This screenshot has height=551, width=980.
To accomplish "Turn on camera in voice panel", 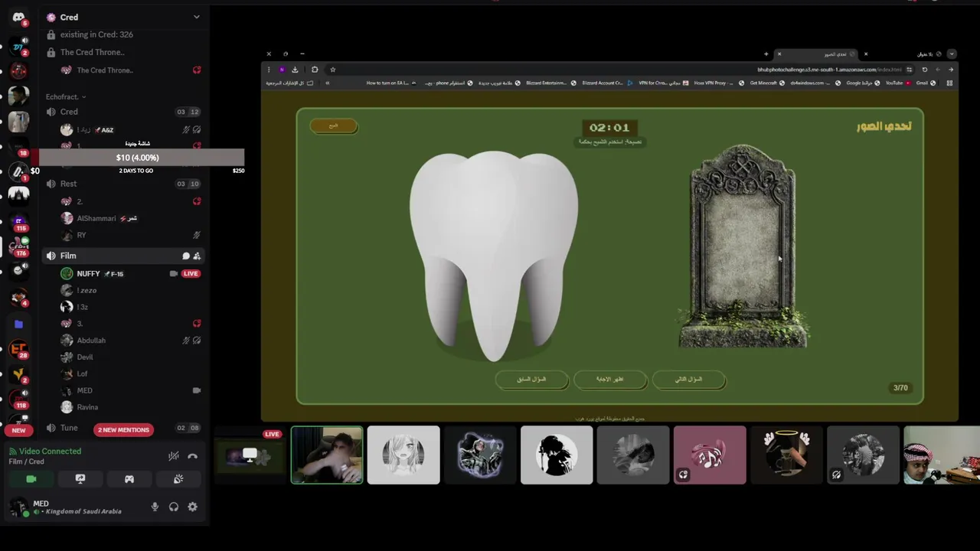I will (31, 479).
